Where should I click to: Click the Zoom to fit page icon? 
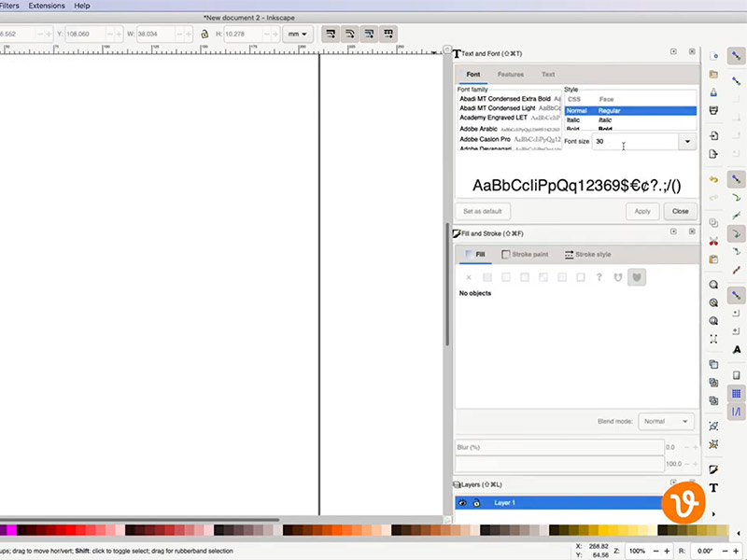coord(713,321)
